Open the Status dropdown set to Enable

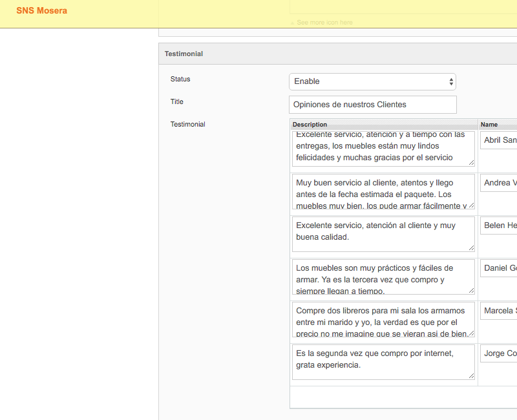click(x=372, y=81)
